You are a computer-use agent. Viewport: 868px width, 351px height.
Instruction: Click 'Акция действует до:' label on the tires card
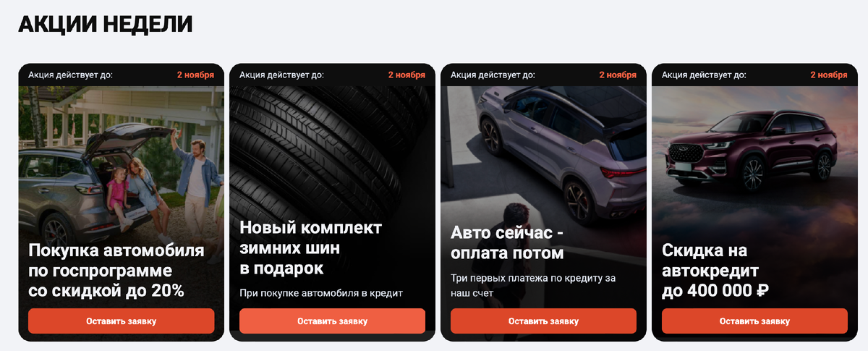(x=281, y=75)
